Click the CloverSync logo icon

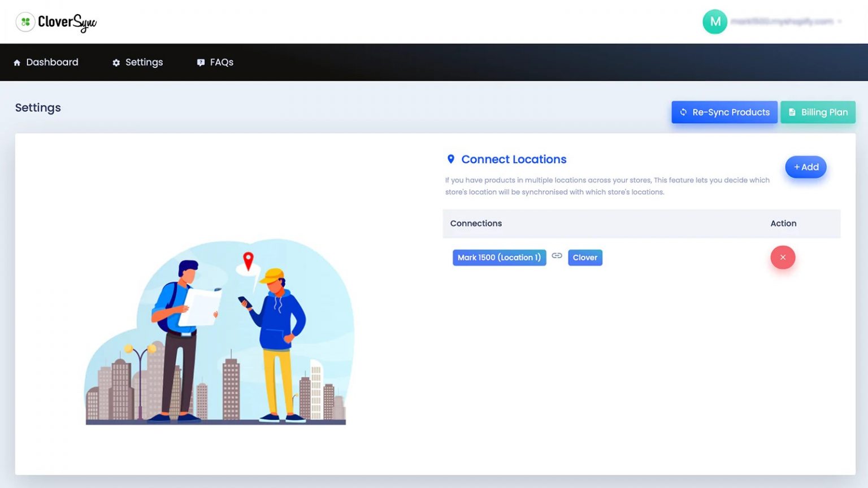pyautogui.click(x=25, y=21)
